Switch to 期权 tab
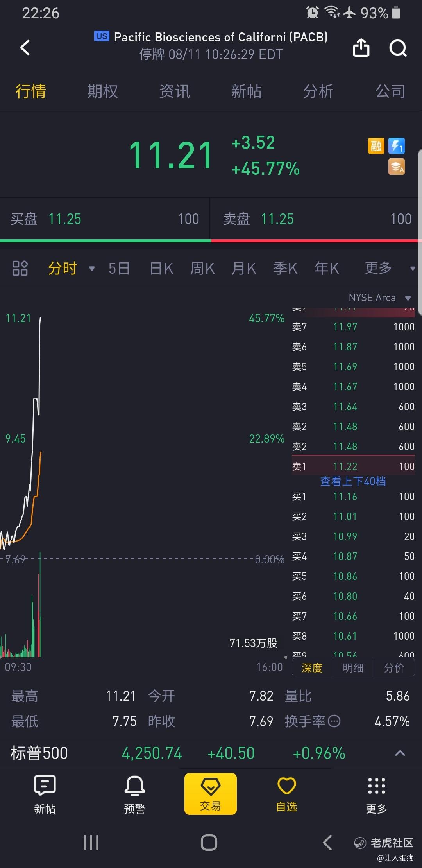This screenshot has width=422, height=868. pos(102,91)
